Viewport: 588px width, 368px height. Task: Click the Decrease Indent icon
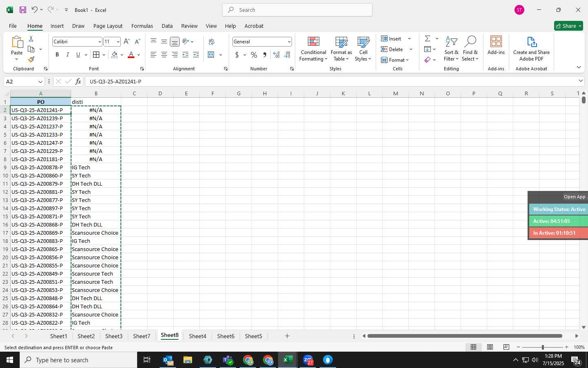185,55
